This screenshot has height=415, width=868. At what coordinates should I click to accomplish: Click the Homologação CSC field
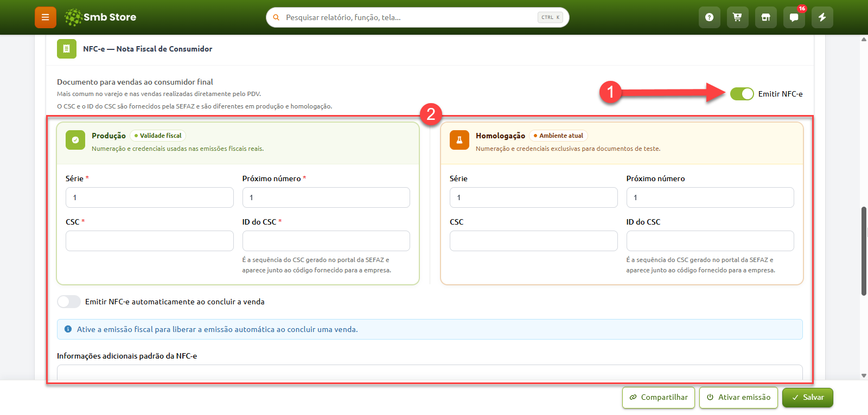[x=534, y=241]
